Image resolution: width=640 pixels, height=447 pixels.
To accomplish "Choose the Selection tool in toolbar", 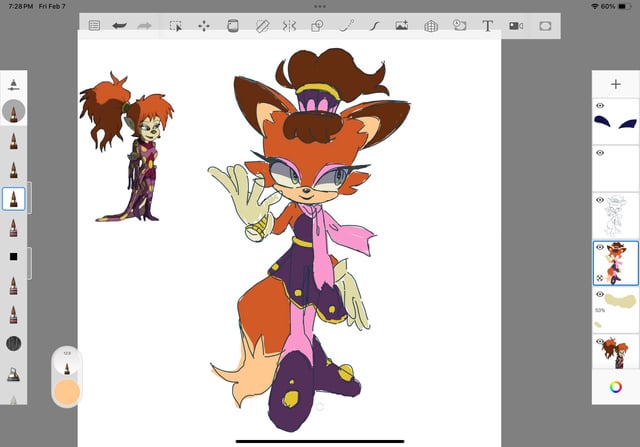I will click(x=176, y=26).
